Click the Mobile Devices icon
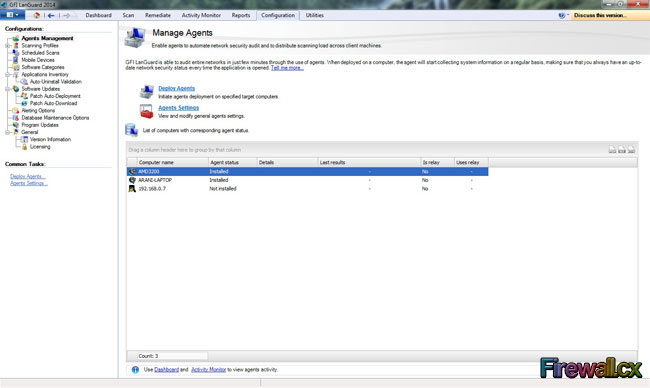The height and width of the screenshot is (388, 650). 15,60
